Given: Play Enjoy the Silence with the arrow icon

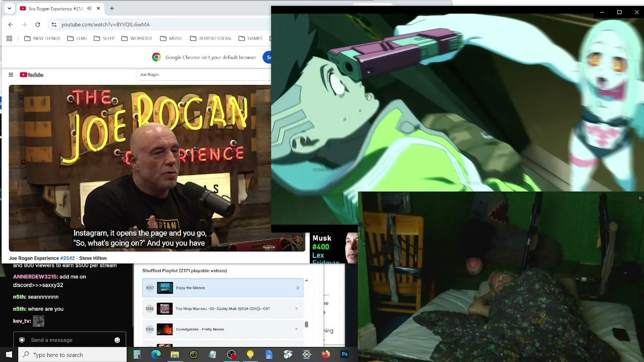Looking at the screenshot, I should 298,288.
